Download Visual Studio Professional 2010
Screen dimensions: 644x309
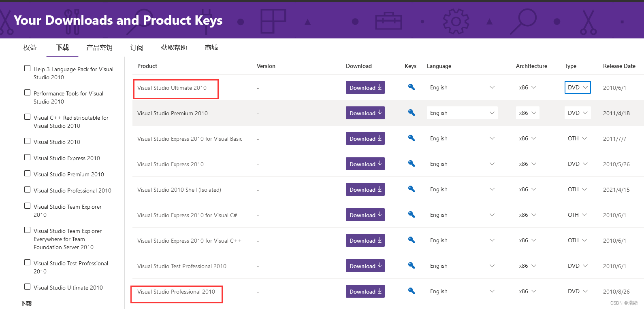365,291
